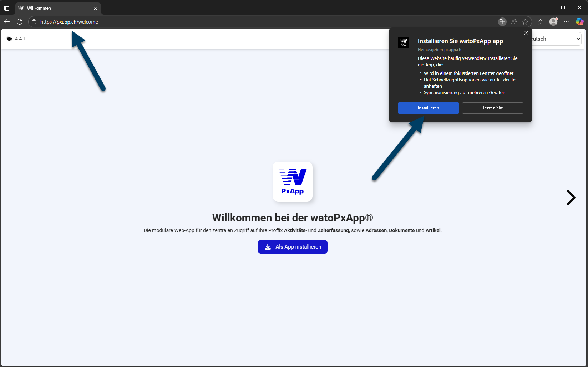Add this page to favorites

point(525,22)
